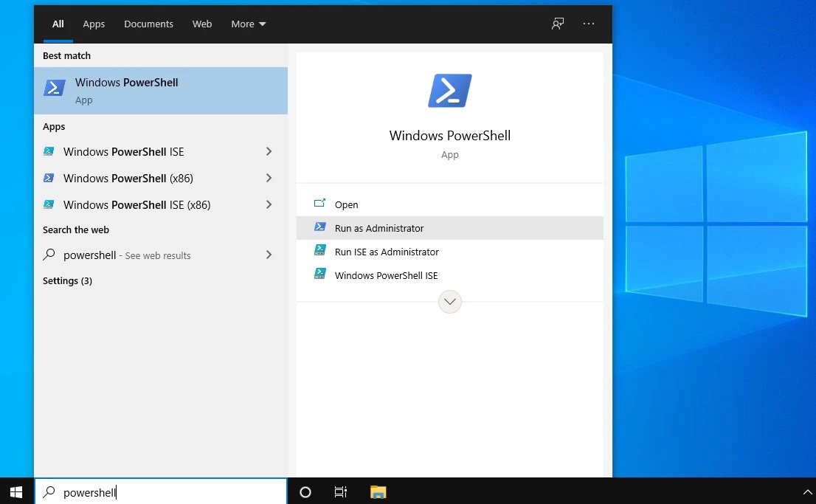Click the ellipsis options icon top right
The image size is (816, 504).
[589, 24]
